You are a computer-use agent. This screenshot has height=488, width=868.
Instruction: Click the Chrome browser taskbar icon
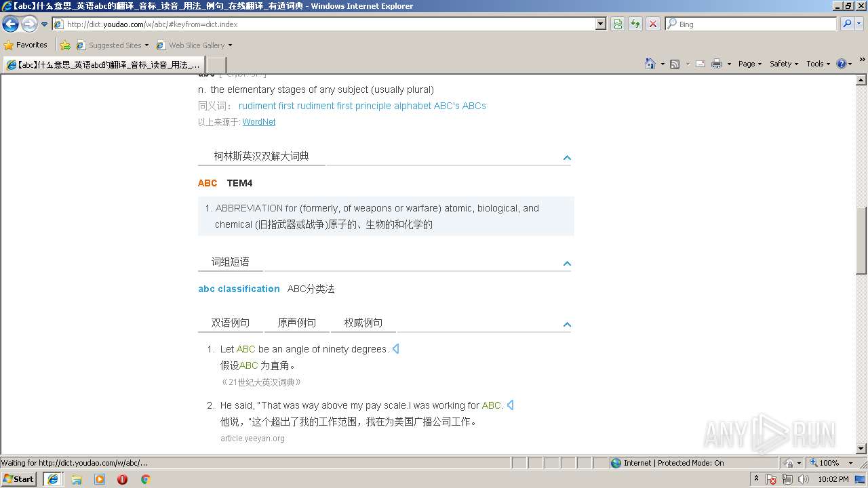[x=145, y=479]
